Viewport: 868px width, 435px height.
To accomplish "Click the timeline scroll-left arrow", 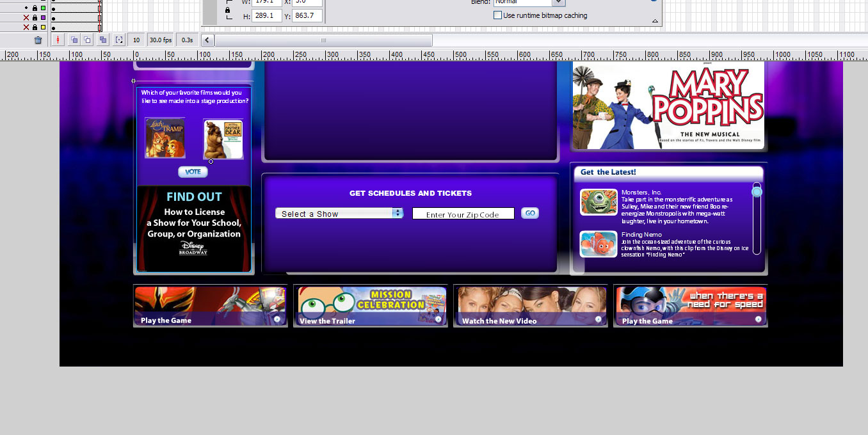I will tap(207, 40).
